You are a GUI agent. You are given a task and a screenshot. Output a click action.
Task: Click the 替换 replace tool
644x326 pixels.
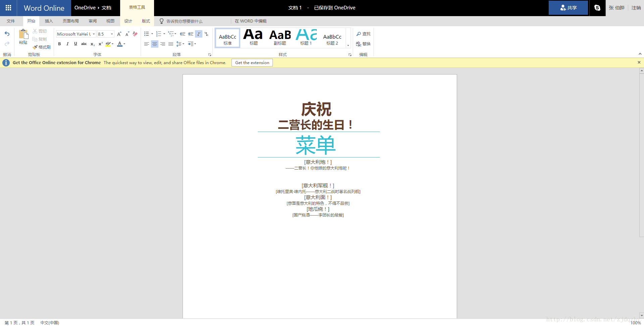point(363,44)
